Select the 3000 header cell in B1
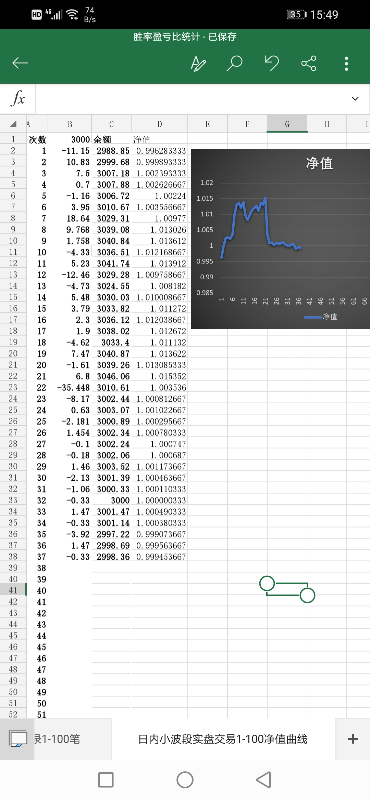The width and height of the screenshot is (370, 800). (x=70, y=139)
